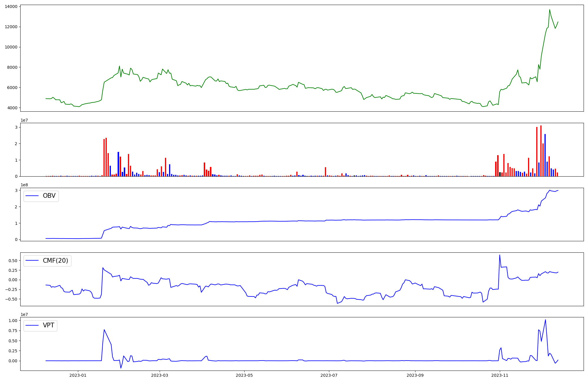
Task: Click the 2023-01 x-axis date label
Action: coord(78,375)
